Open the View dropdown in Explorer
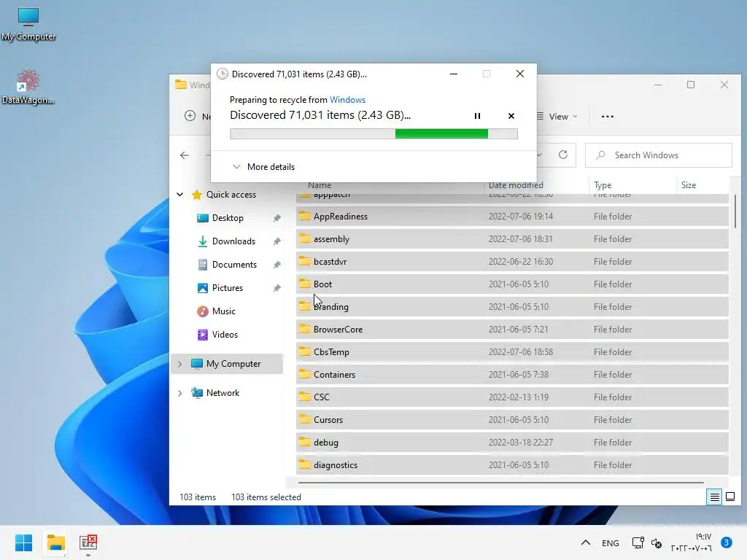747x560 pixels. click(x=557, y=117)
